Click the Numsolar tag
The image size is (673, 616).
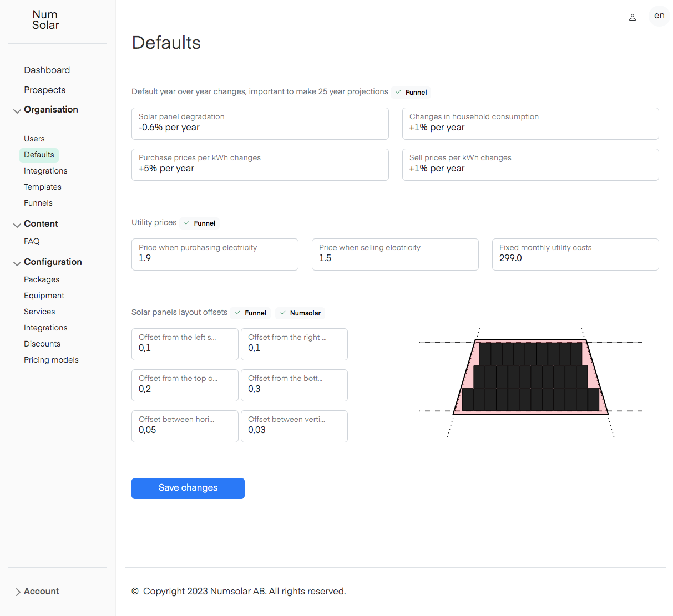300,313
